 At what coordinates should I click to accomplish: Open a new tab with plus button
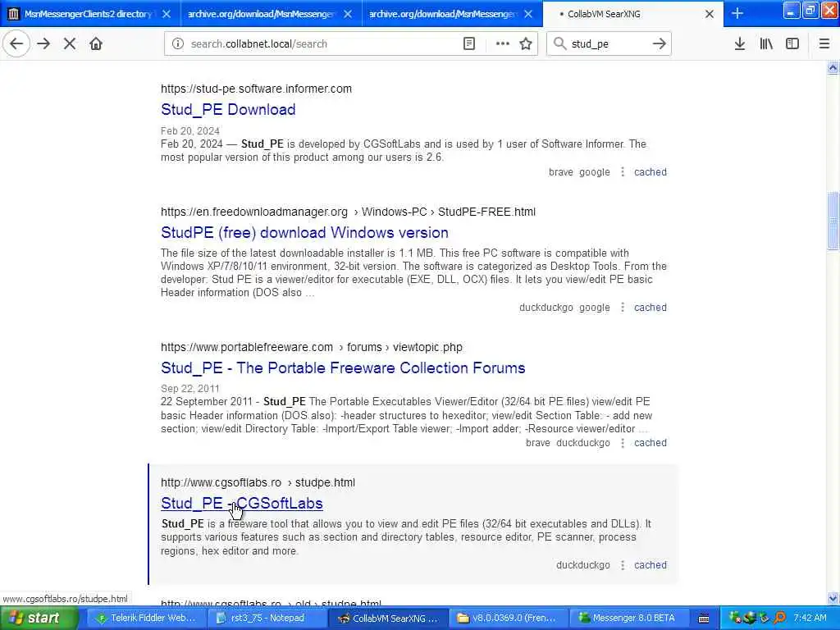[x=737, y=13]
